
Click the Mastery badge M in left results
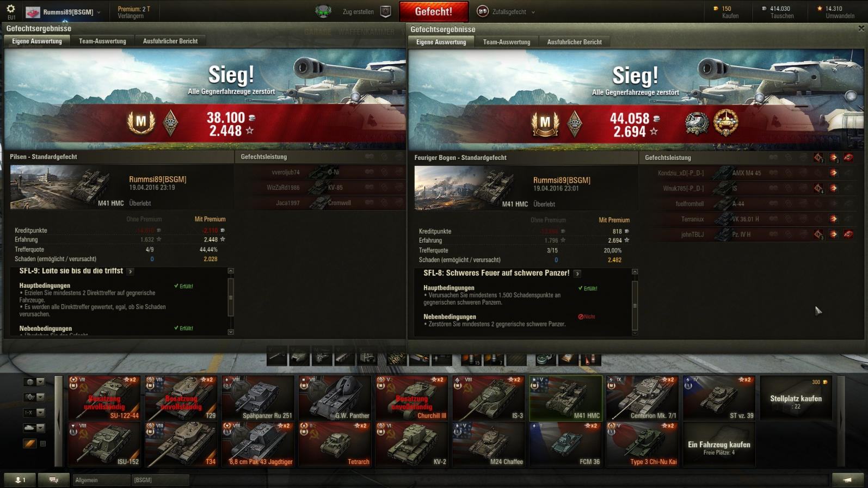[141, 122]
